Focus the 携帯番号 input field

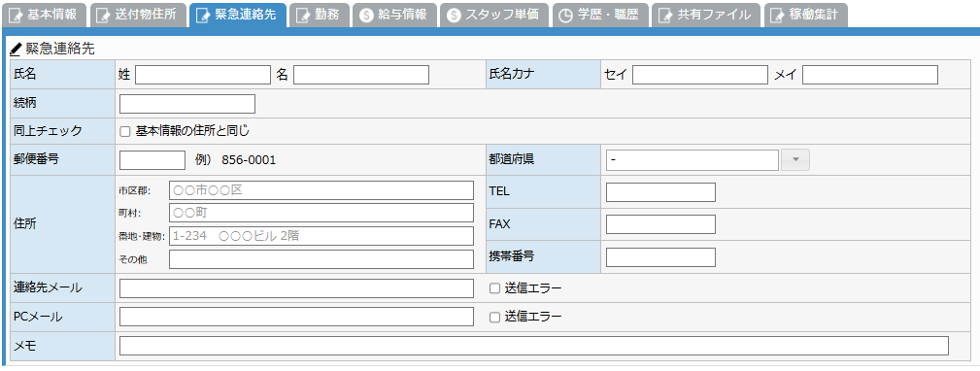pos(660,256)
